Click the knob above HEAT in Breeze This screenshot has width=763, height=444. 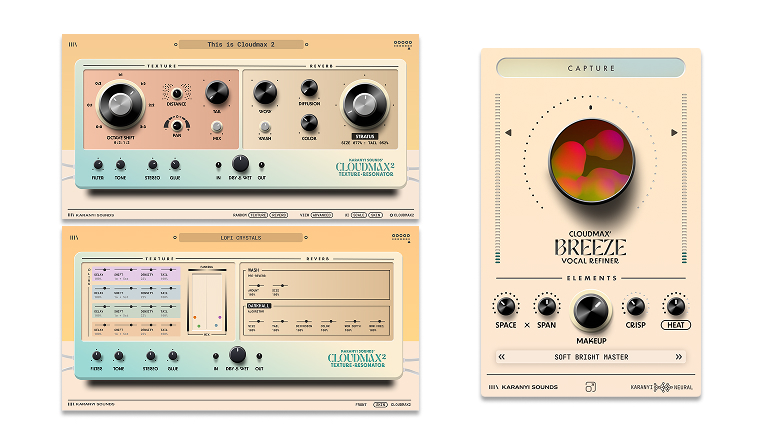click(675, 306)
